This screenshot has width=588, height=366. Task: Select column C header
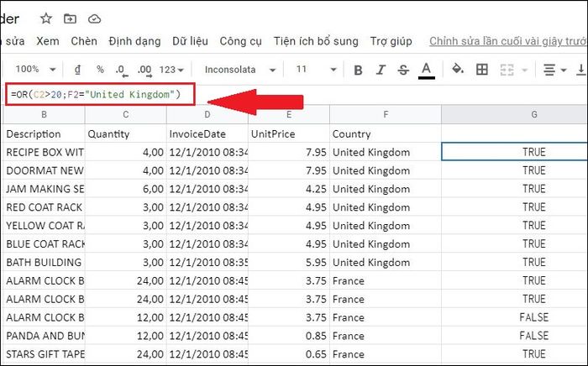(x=126, y=115)
